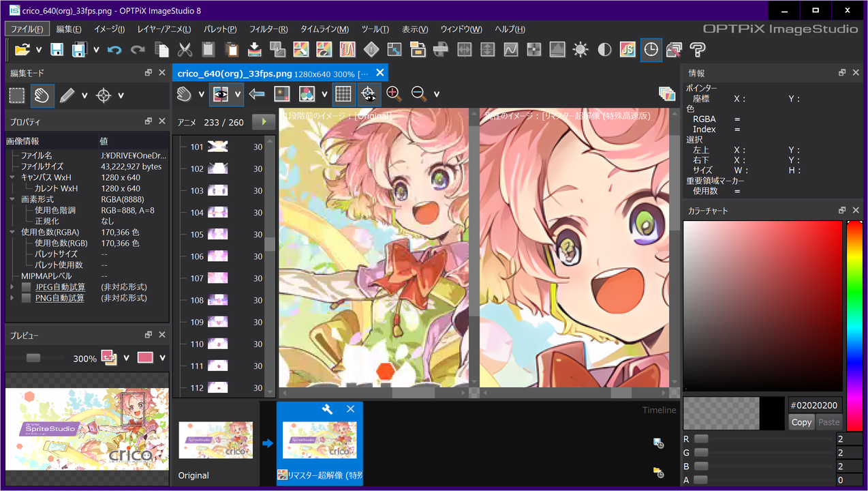Click the Copy color code button
Screen dimensions: 868x491
(801, 422)
